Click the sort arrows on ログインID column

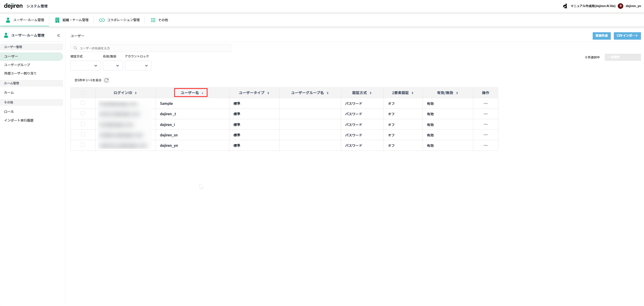136,93
